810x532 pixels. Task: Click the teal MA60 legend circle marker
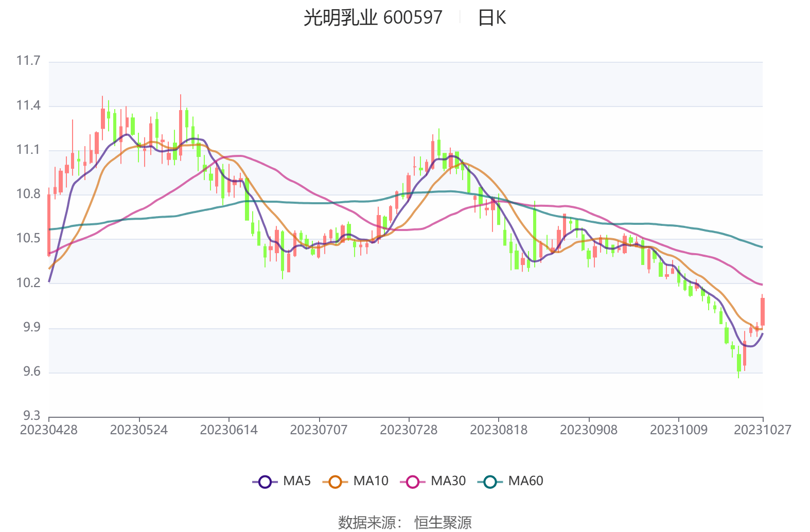(x=490, y=482)
